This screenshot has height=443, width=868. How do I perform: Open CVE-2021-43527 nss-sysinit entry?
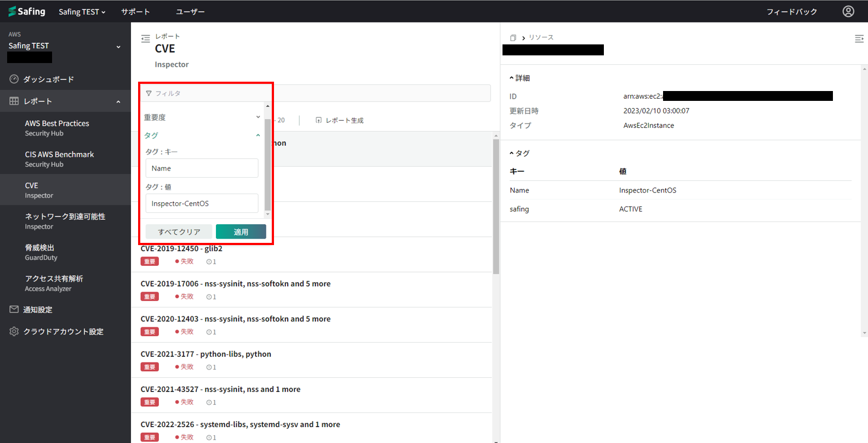click(x=311, y=395)
